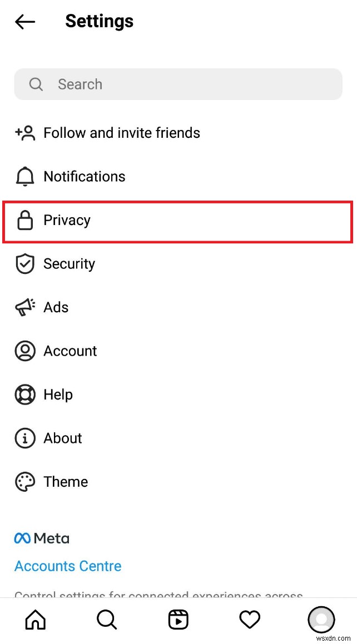Tap the Ads megaphone icon

point(24,307)
